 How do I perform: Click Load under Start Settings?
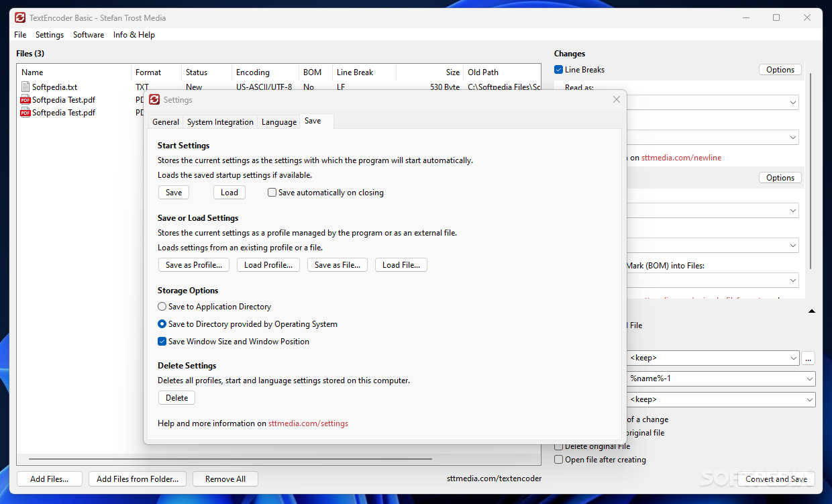229,193
